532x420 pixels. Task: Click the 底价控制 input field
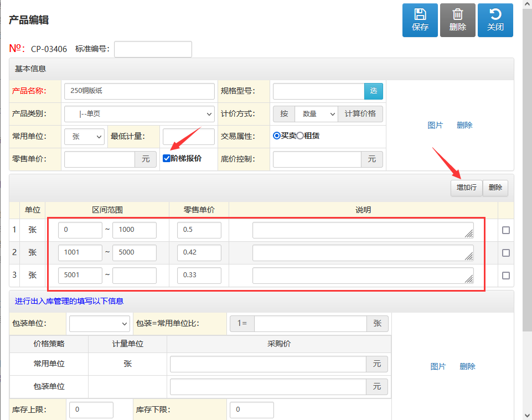(x=317, y=159)
